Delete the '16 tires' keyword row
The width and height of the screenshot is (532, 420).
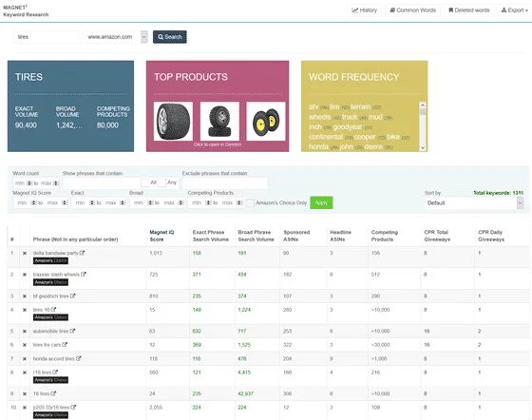tap(25, 394)
